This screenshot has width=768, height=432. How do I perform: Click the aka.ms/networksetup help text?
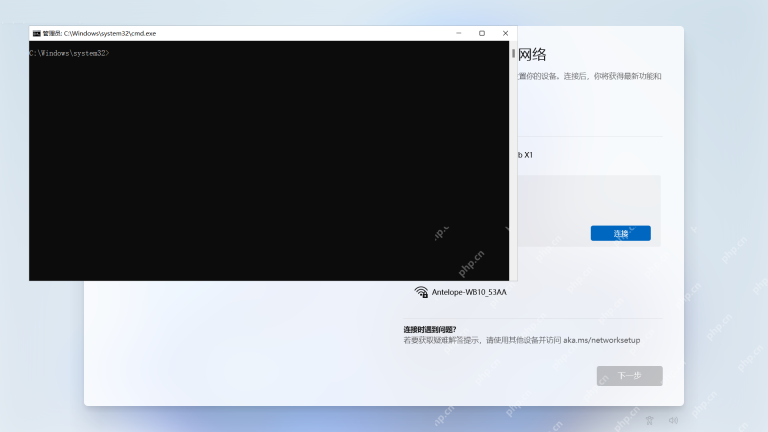coord(601,340)
